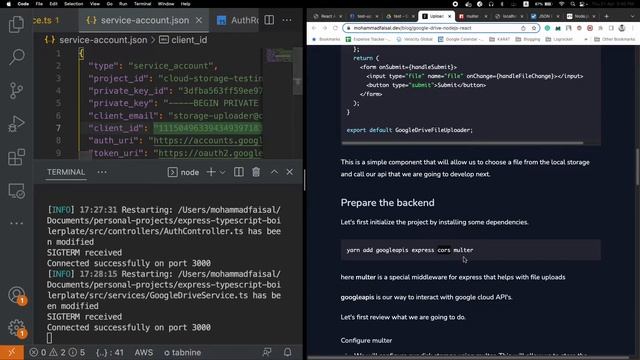This screenshot has width=640, height=360.
Task: Click the remote window indicator in the status bar
Action: tap(11, 353)
